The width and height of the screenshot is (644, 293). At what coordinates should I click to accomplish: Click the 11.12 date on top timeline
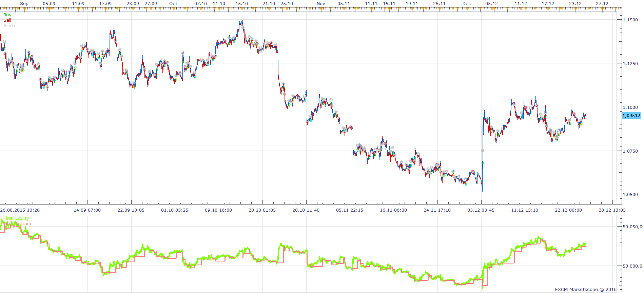tap(521, 4)
